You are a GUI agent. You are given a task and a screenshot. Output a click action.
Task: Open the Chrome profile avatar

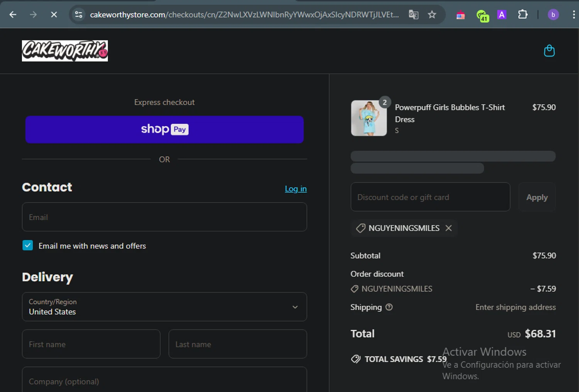coord(553,15)
